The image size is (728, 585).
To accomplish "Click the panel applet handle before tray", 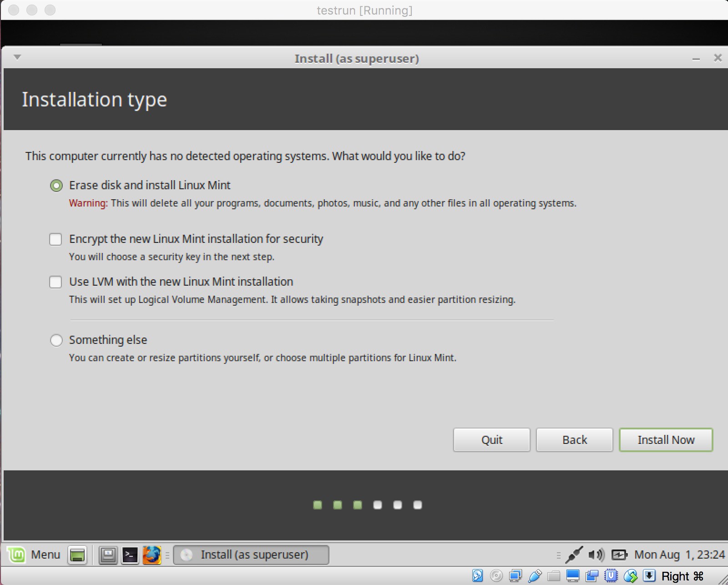I will [x=558, y=555].
